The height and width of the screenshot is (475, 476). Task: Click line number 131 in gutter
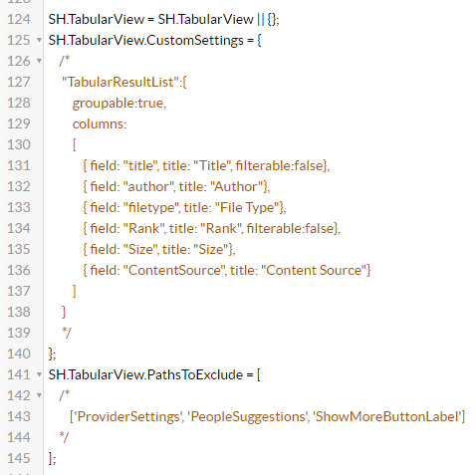tap(19, 165)
